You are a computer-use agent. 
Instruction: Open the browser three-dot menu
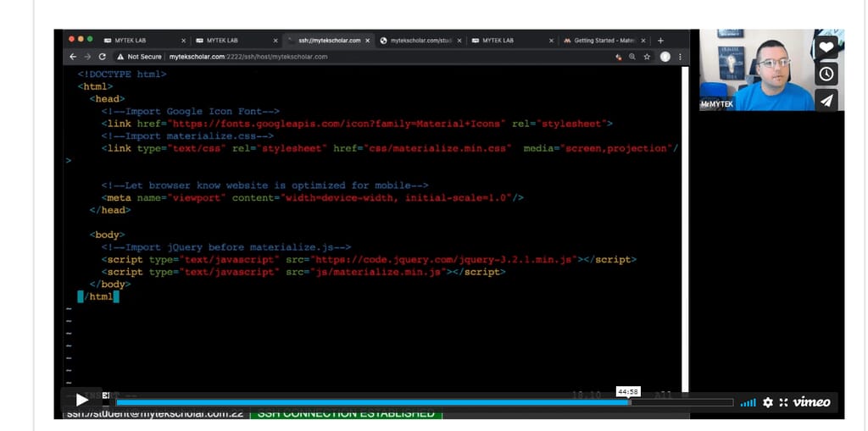pos(680,57)
